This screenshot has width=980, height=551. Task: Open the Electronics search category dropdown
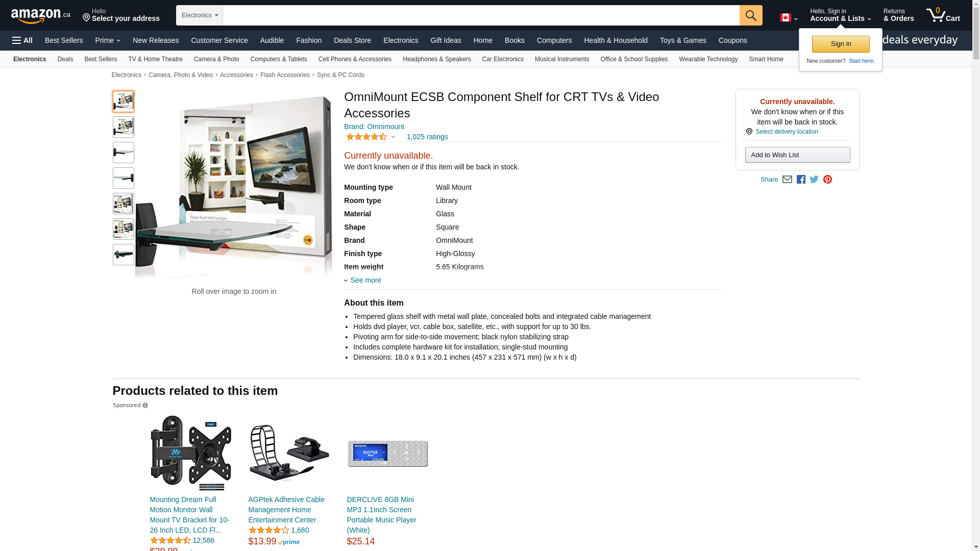click(200, 15)
